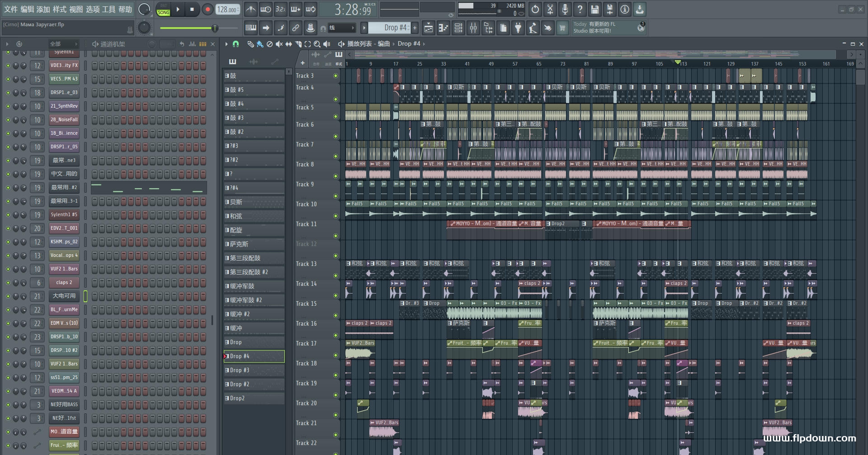Open the 样式 menu
This screenshot has width=868, height=455.
pos(60,9)
